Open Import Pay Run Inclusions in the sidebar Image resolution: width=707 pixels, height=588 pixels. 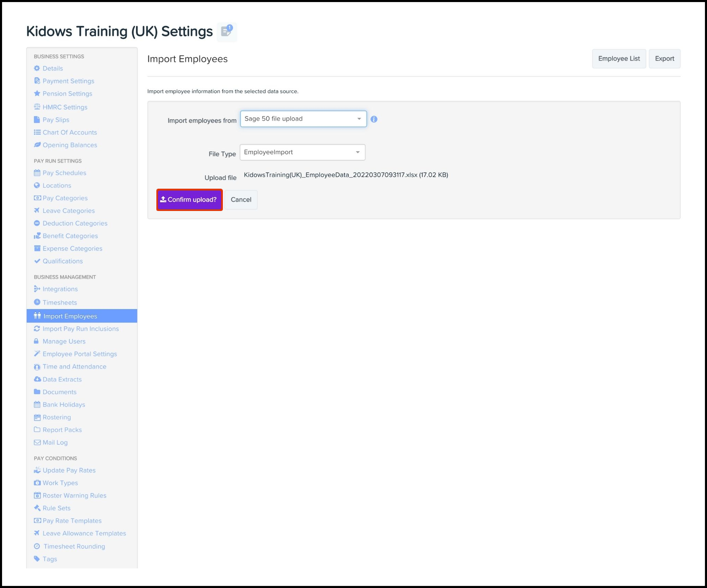[x=81, y=329]
